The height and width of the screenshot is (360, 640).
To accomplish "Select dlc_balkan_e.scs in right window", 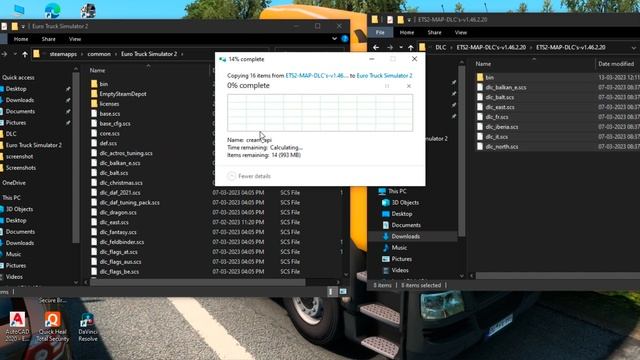I will pos(506,87).
